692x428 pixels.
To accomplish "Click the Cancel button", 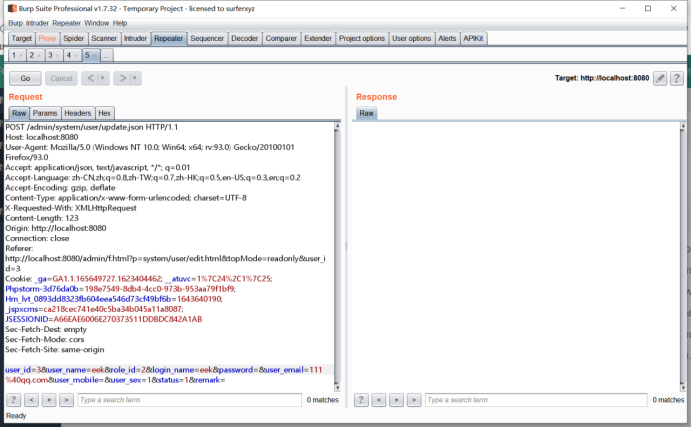I will click(x=61, y=78).
